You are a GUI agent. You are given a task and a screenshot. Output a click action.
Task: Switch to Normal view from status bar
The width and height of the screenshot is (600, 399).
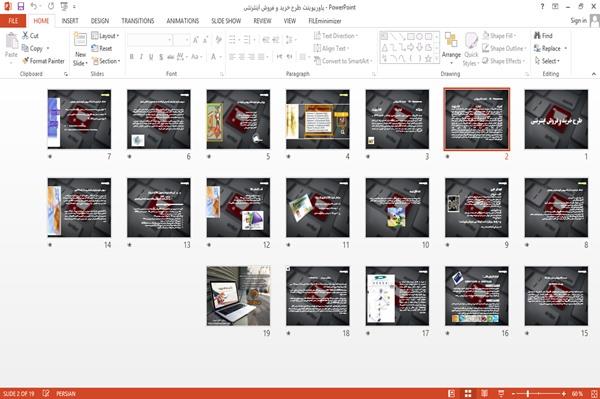[x=452, y=393]
